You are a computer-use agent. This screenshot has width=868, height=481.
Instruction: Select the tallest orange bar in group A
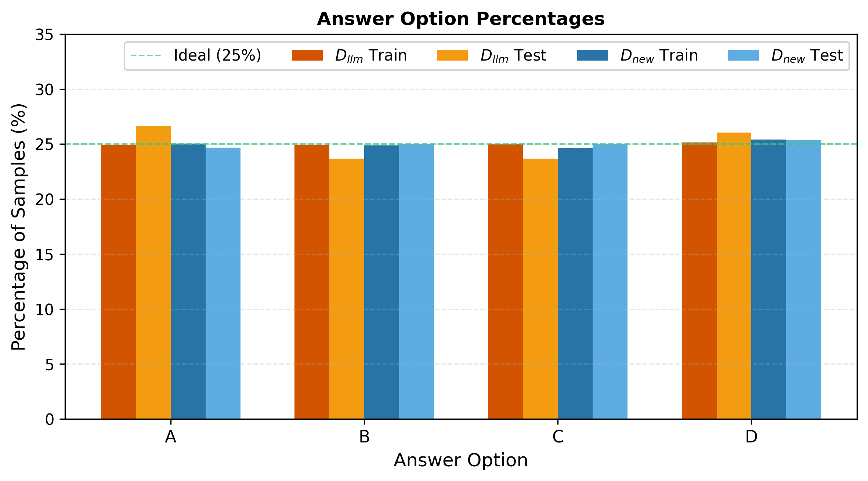pyautogui.click(x=153, y=272)
